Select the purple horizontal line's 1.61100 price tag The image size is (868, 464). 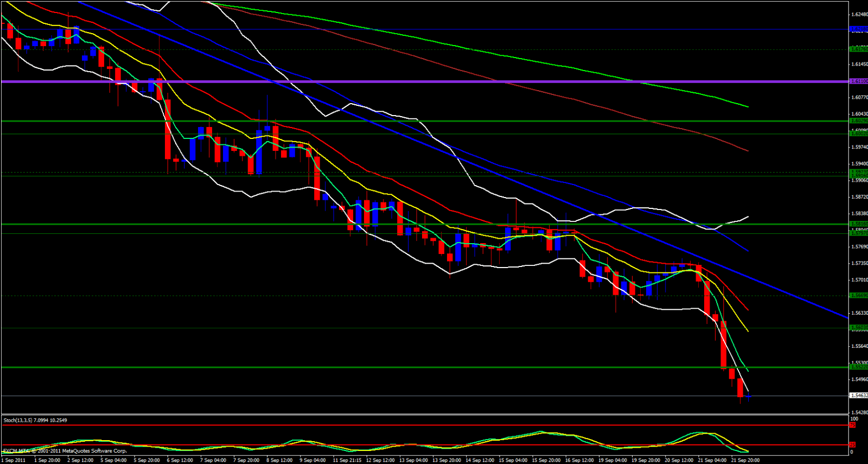tap(859, 81)
